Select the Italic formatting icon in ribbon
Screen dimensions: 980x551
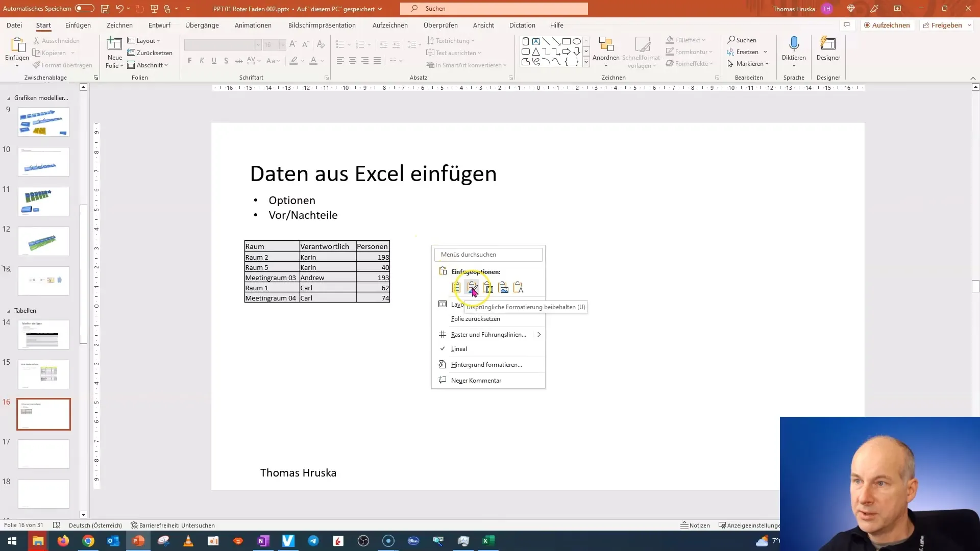click(201, 61)
